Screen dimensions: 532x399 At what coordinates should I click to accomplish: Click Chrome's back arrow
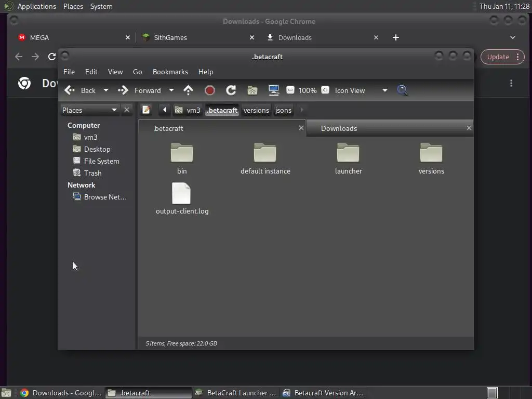[19, 57]
